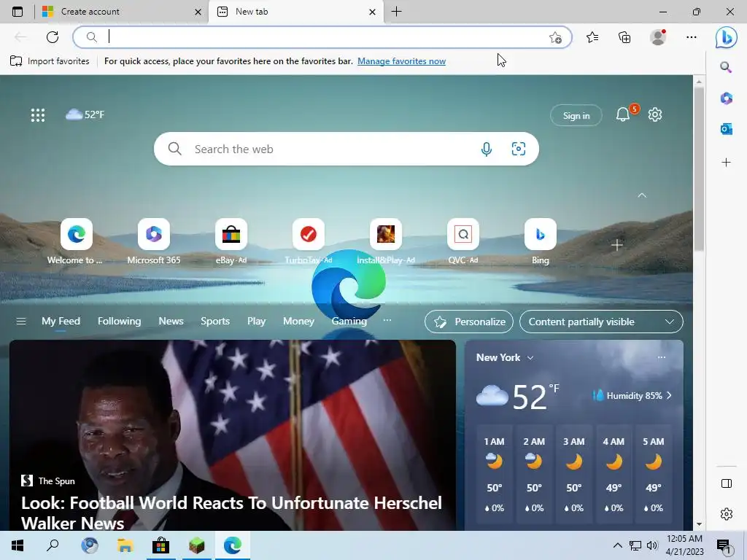Open taskbar search magnifier
Screen dimensions: 747x560
point(53,545)
